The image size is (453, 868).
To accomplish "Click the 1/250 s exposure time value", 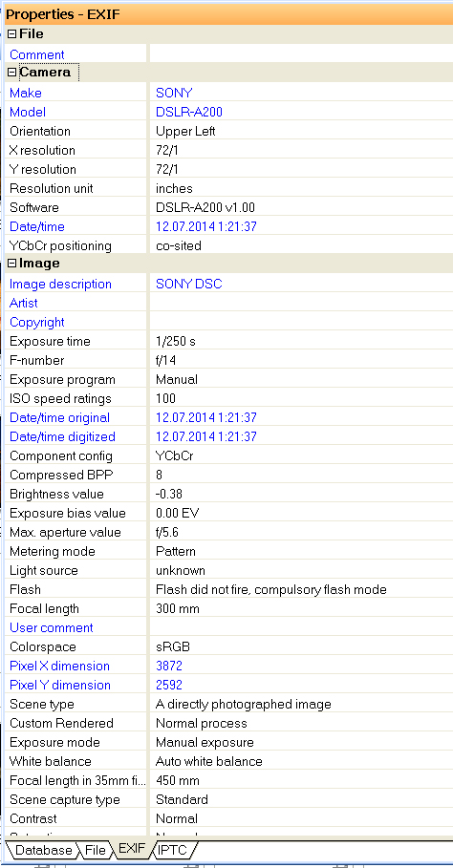I will [x=176, y=341].
